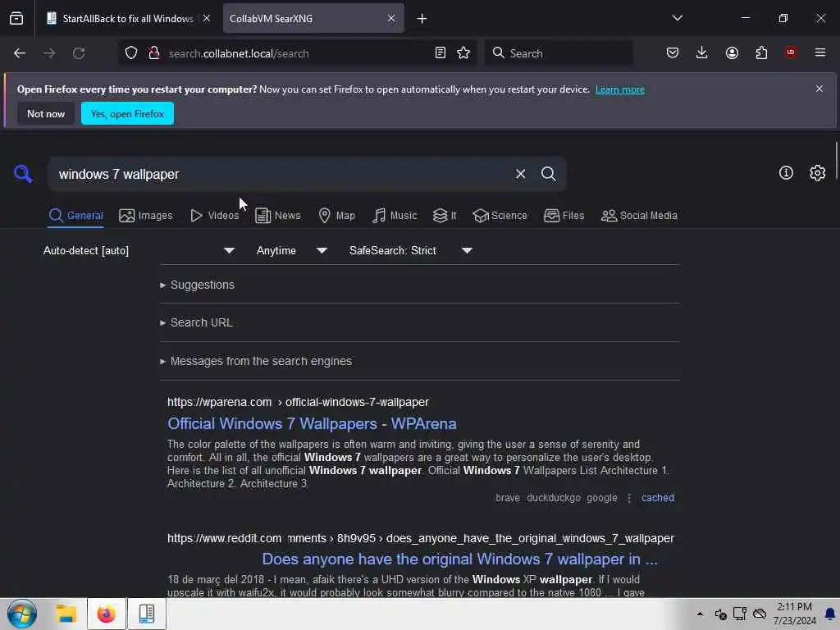Select Files search category
The height and width of the screenshot is (630, 840).
point(564,216)
